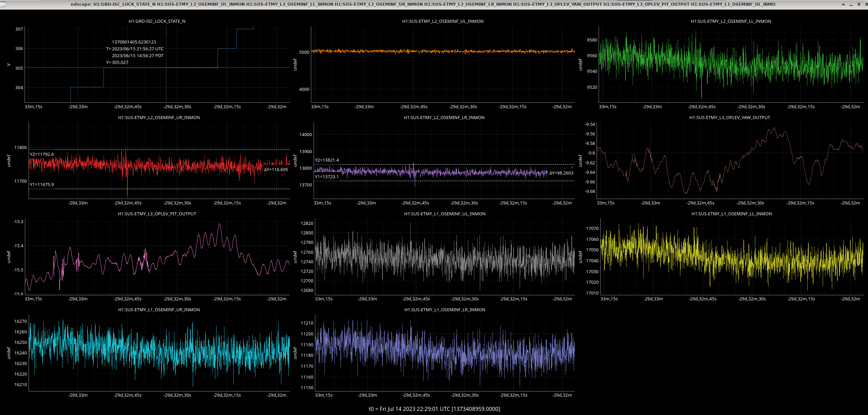Click the window shade (roll-up) arrow icon
The width and height of the screenshot is (868, 415).
[x=843, y=4]
